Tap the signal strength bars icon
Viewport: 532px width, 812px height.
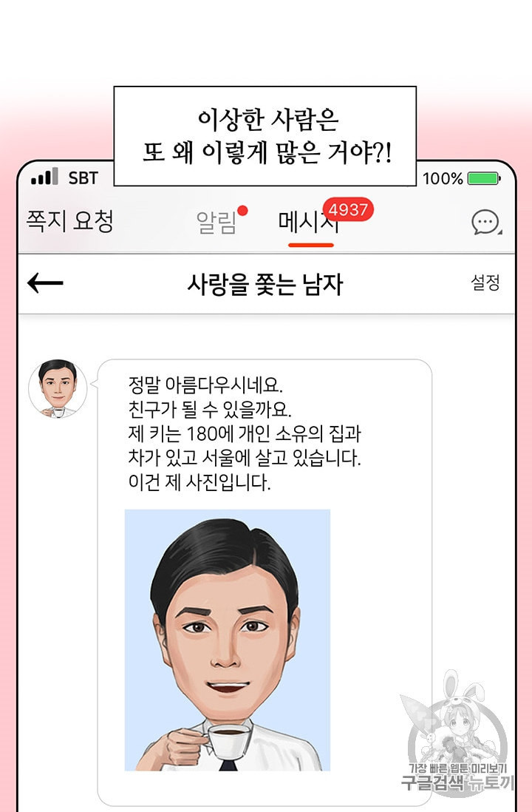click(44, 177)
